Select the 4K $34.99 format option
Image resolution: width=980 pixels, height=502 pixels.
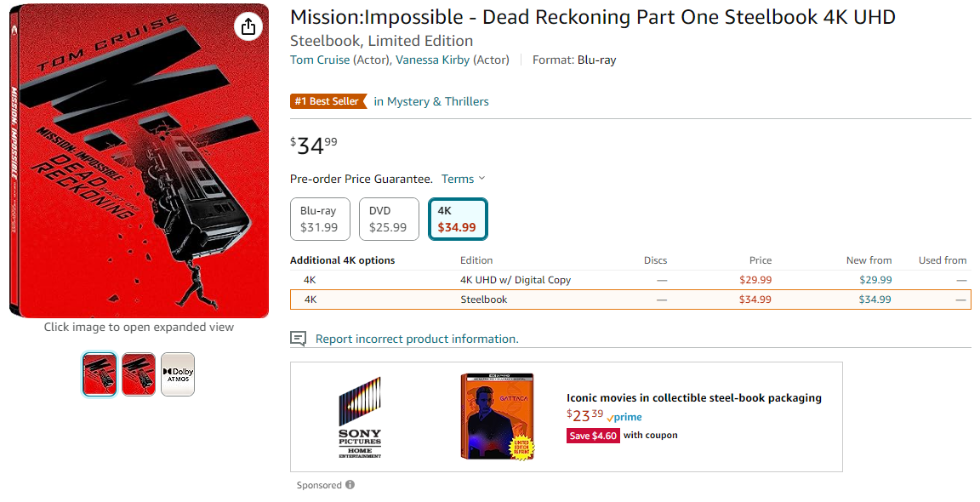[457, 220]
